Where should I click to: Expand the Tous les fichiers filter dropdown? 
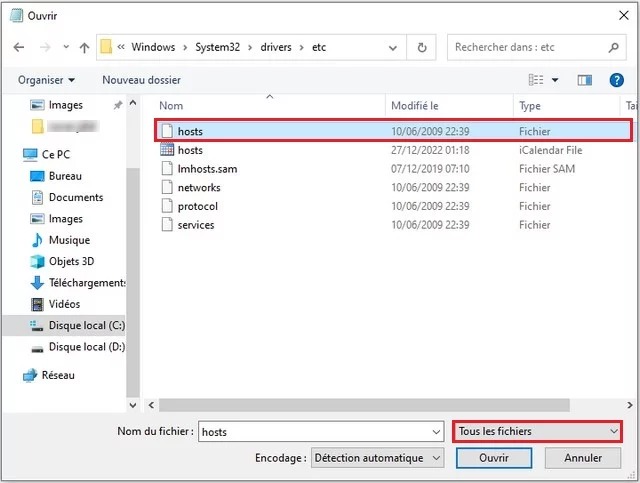coord(537,432)
